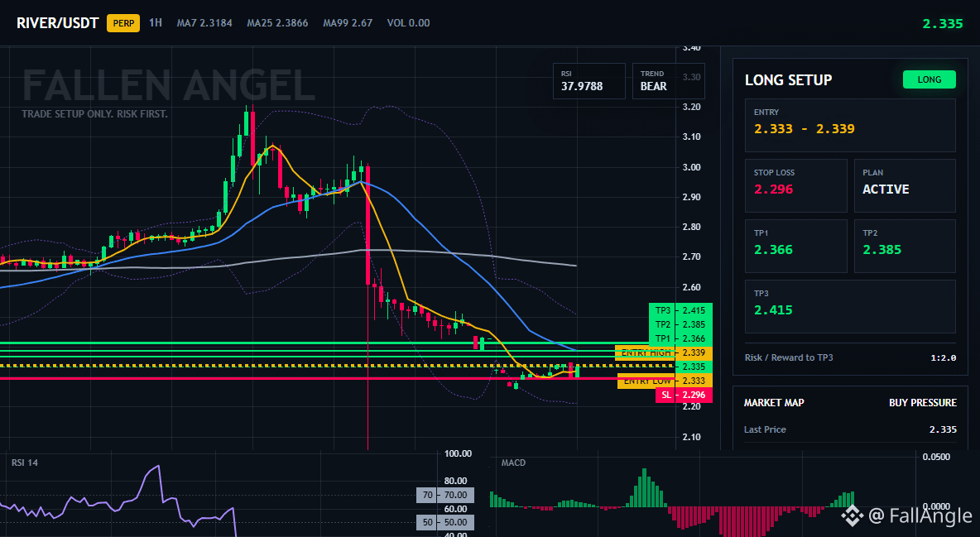The height and width of the screenshot is (537, 980).
Task: Click the SL 2.296 chart tag
Action: pos(684,395)
